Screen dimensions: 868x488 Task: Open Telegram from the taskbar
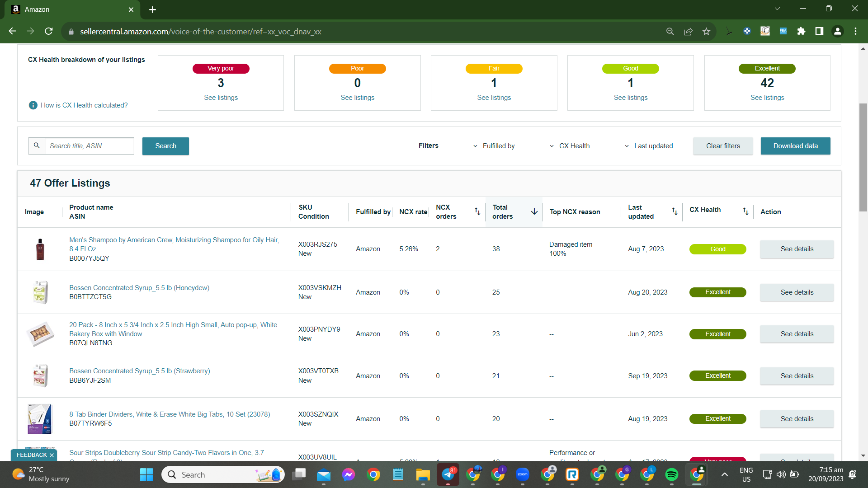[448, 474]
